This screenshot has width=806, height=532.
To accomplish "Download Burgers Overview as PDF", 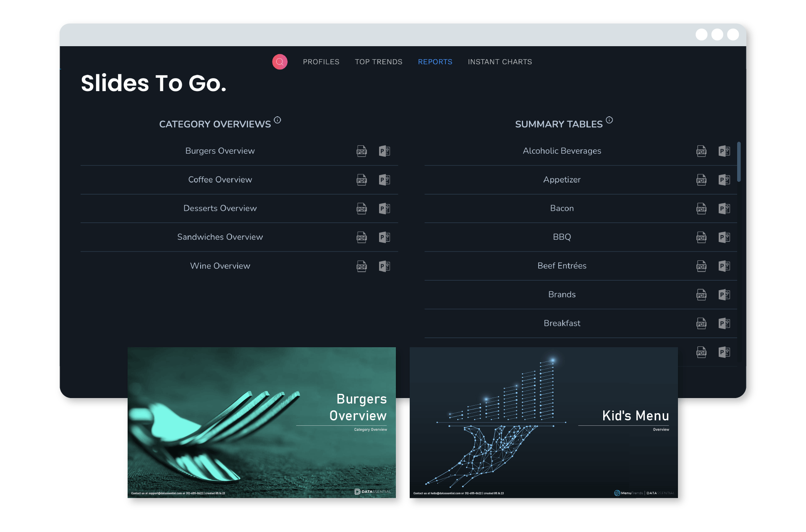I will pyautogui.click(x=361, y=151).
